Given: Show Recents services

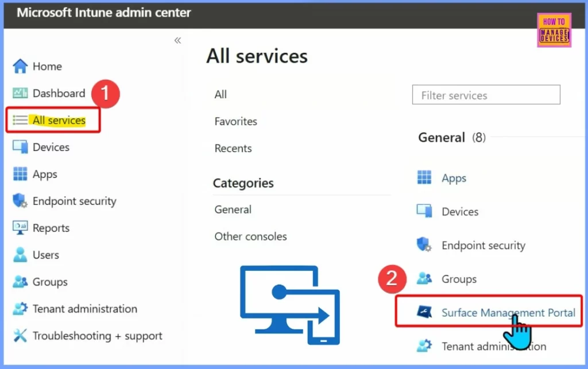Looking at the screenshot, I should coord(233,149).
